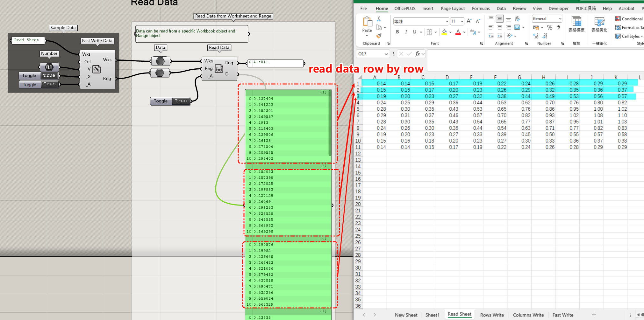
Task: Click the 表格模板 table template icon
Action: pos(576,22)
